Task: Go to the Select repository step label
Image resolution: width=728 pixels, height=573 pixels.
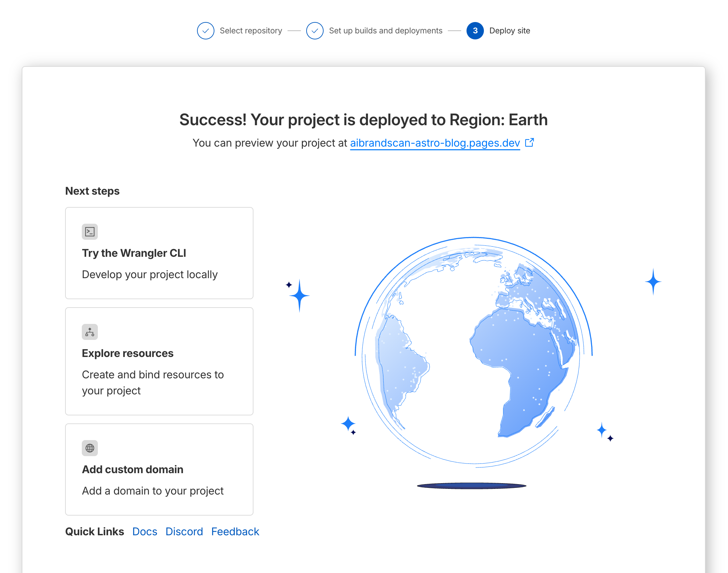Action: pyautogui.click(x=250, y=31)
